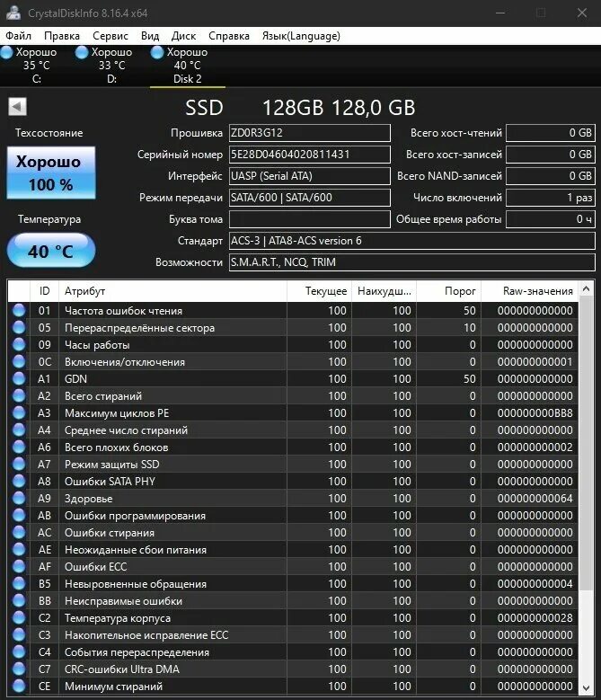Click the status orb for Перераспределённые сектора

[x=19, y=327]
